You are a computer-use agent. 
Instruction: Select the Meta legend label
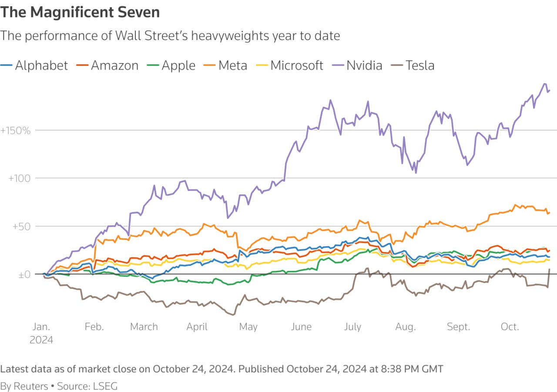pyautogui.click(x=233, y=66)
